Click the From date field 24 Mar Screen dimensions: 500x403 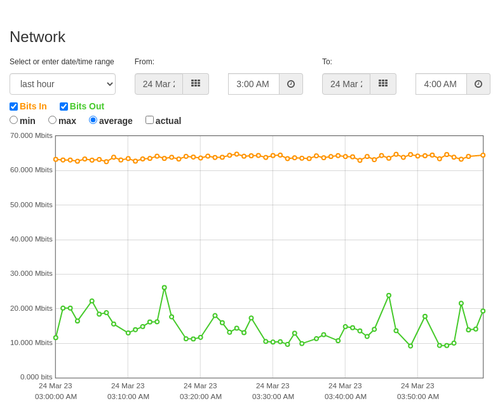(x=159, y=84)
